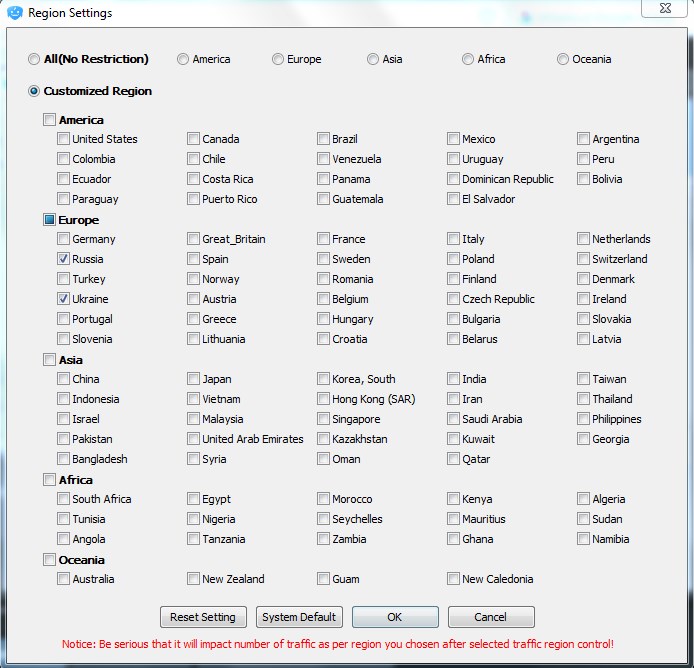Check the Hong Kong (SAR) box
The image size is (694, 668).
[324, 399]
